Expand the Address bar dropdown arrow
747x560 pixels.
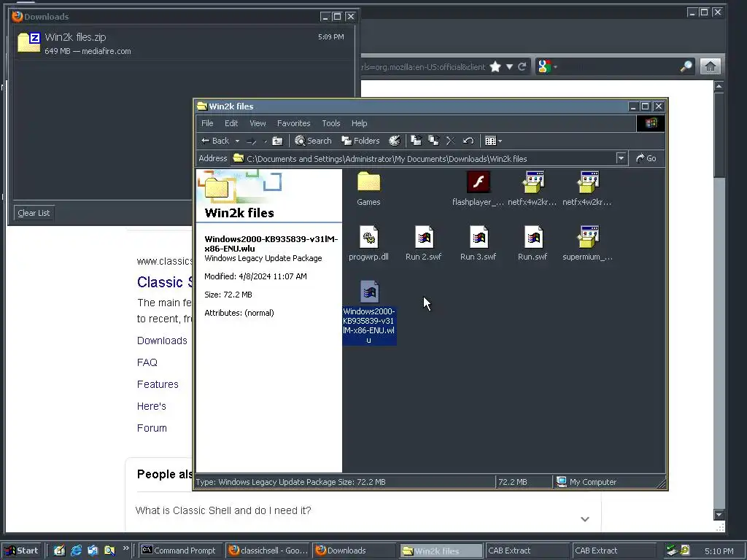coord(621,158)
